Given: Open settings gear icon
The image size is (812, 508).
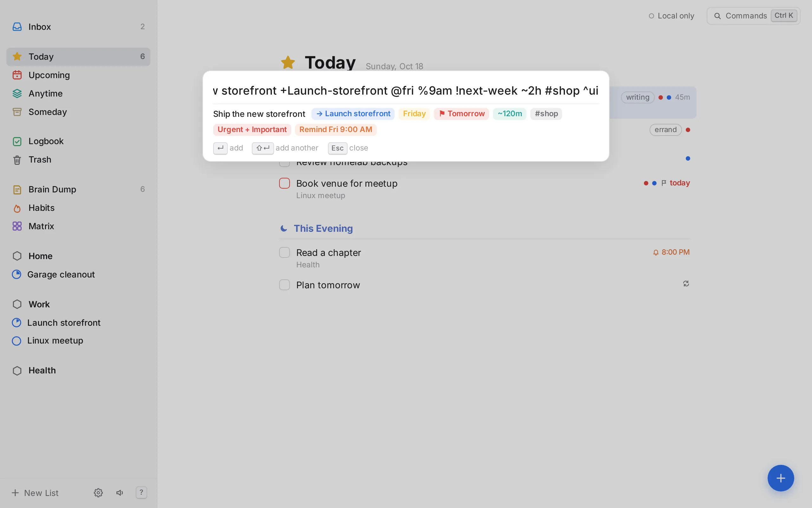Looking at the screenshot, I should pyautogui.click(x=98, y=493).
